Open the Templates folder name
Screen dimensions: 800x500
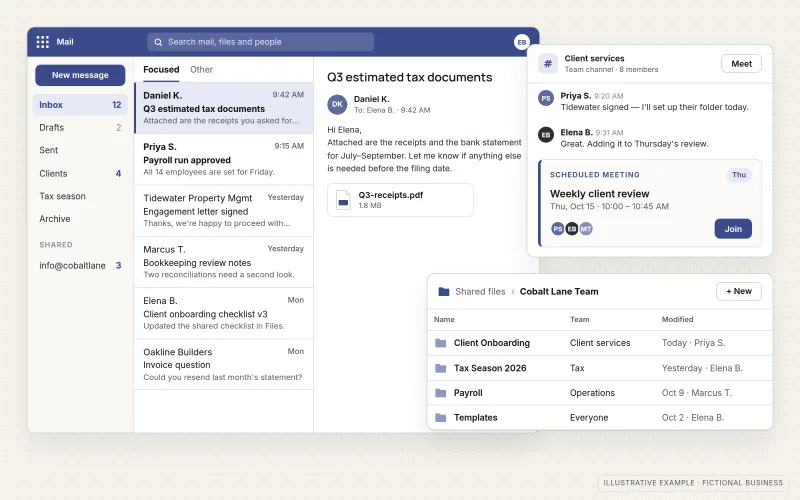(476, 417)
